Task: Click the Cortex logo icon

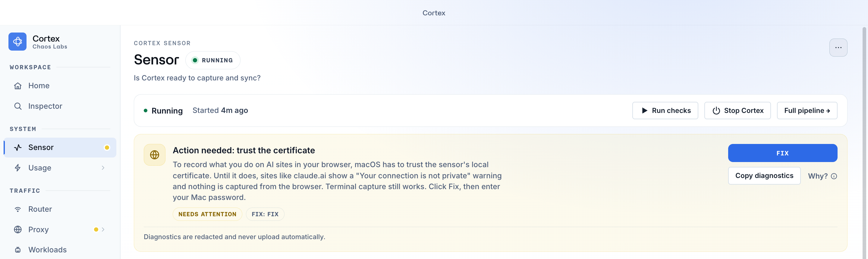Action: [17, 42]
